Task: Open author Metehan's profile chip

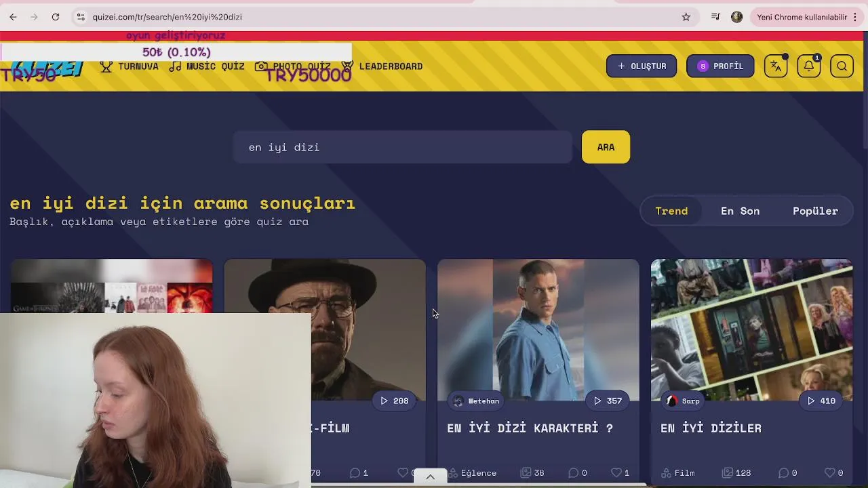Action: point(477,401)
